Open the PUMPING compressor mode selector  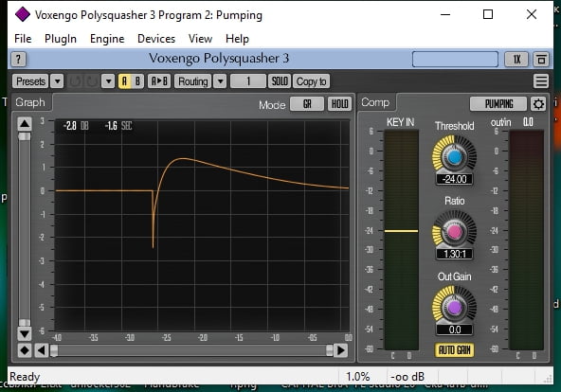(498, 104)
